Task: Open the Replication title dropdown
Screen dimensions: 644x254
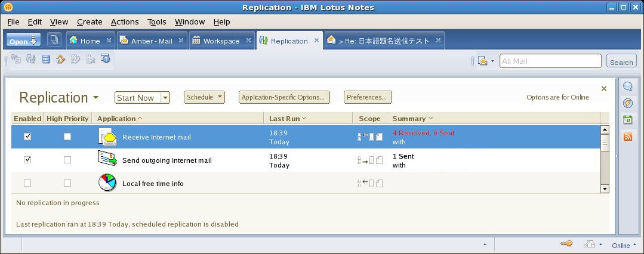Action: [x=95, y=98]
